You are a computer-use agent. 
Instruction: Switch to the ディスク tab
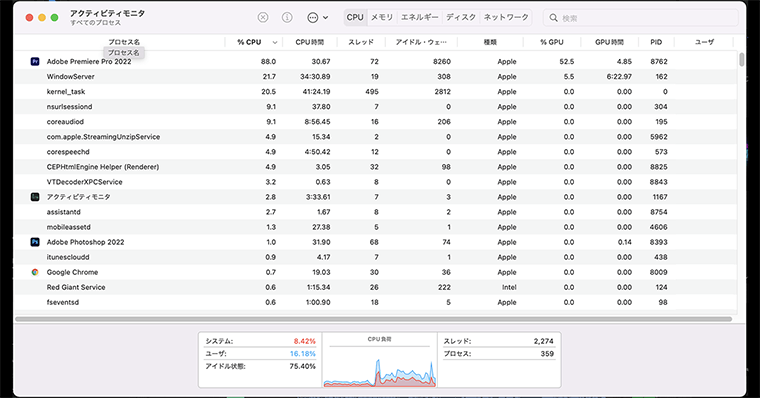coord(461,17)
